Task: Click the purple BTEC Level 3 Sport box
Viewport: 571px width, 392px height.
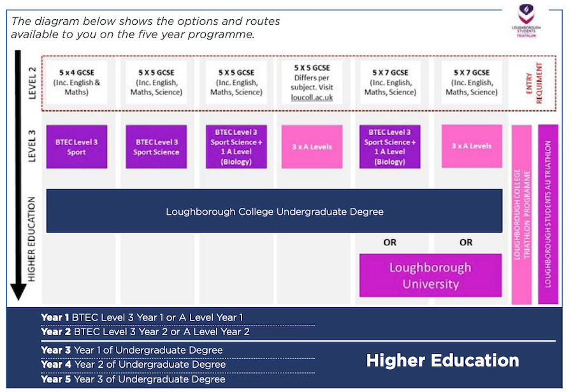Action: coord(76,147)
